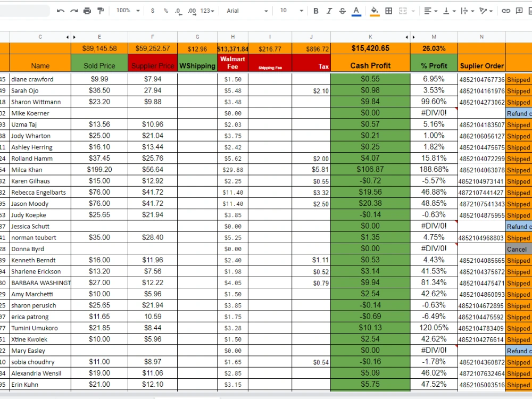The height and width of the screenshot is (399, 532).
Task: Click the merge cells icon
Action: pyautogui.click(x=403, y=11)
